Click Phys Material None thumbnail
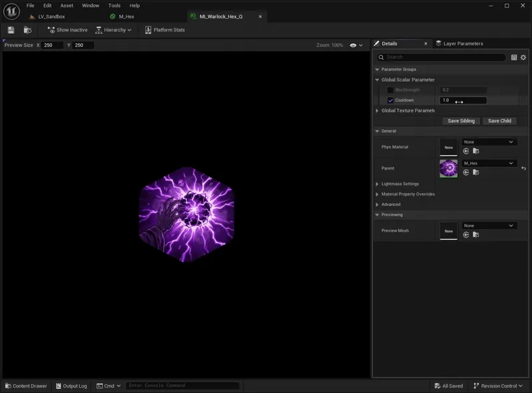This screenshot has height=393, width=532. 448,147
